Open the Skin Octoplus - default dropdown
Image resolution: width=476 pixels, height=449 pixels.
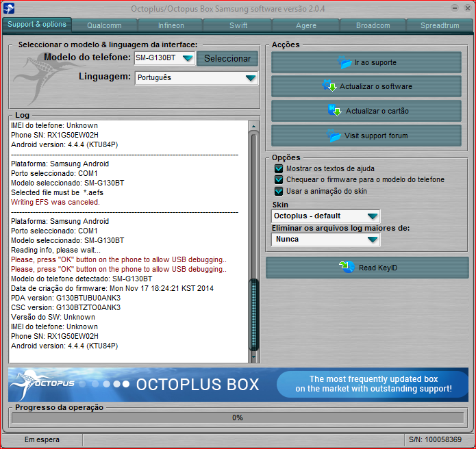click(x=373, y=216)
